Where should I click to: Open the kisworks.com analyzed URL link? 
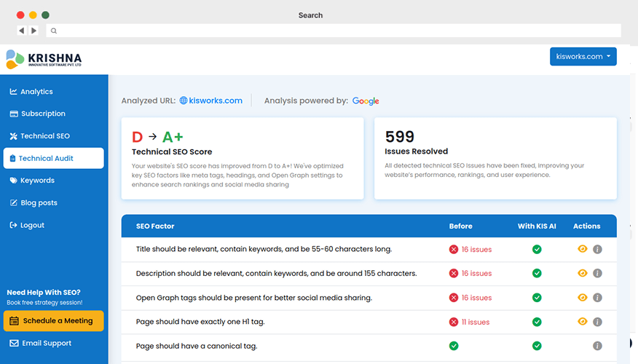click(216, 100)
